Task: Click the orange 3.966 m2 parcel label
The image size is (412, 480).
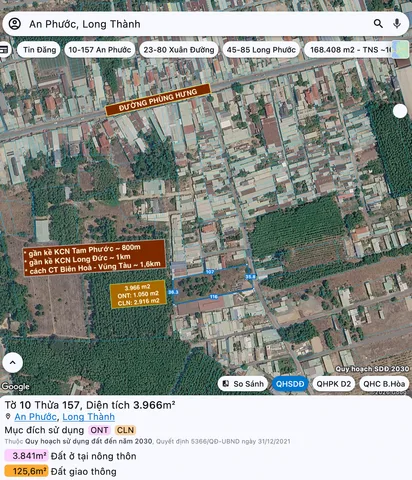Action: click(x=138, y=294)
